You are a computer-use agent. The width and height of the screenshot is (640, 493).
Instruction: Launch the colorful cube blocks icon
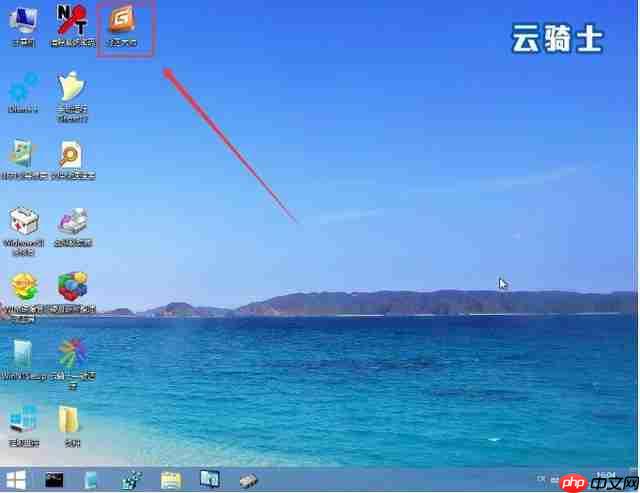[x=73, y=290]
